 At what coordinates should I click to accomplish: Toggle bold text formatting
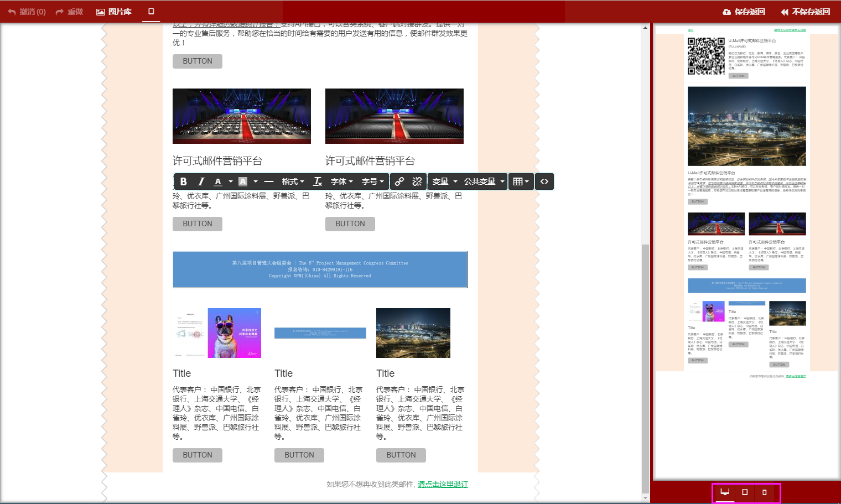pos(184,181)
